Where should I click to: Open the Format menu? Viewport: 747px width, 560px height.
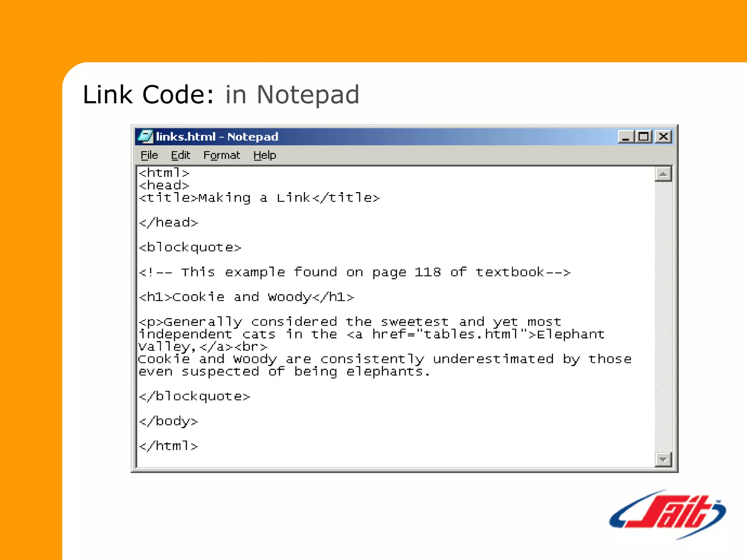tap(221, 155)
